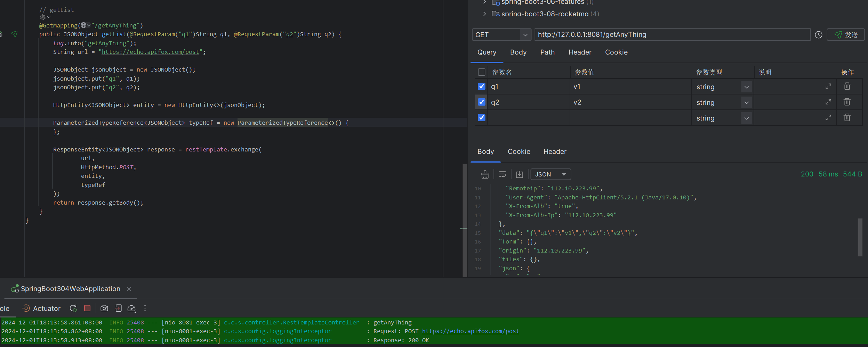
Task: Expand the spring-boot3-06-features tree node
Action: [x=484, y=2]
